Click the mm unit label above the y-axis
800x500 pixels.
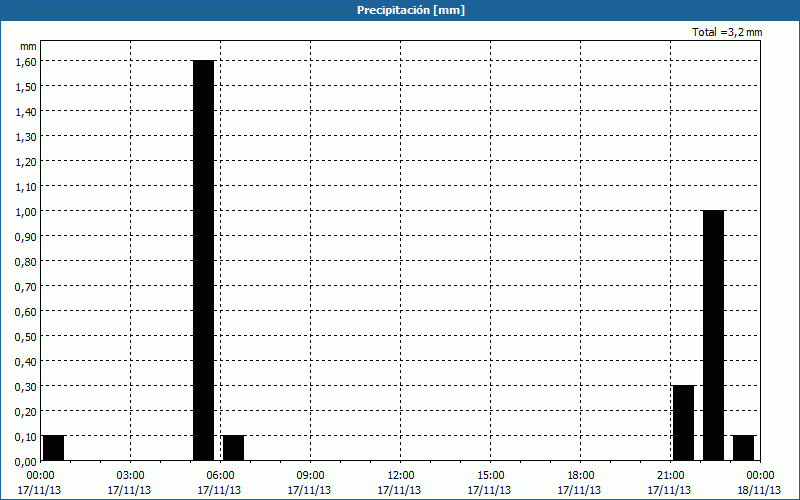[x=28, y=46]
